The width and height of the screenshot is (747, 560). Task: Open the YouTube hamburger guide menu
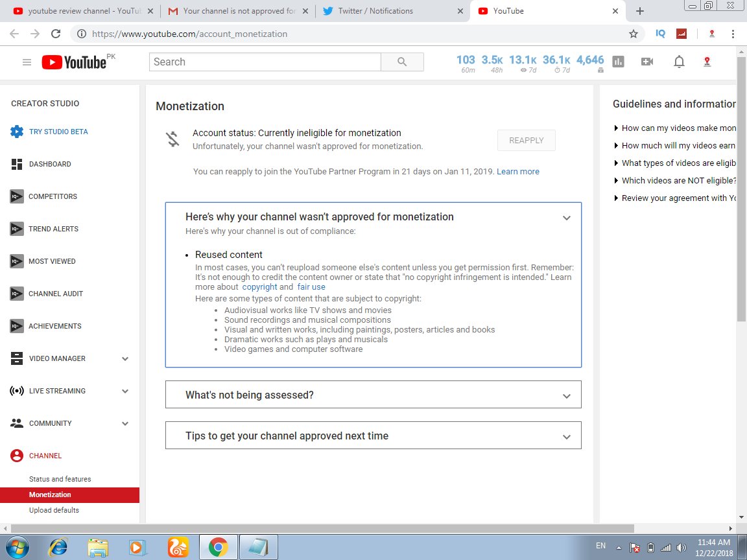tap(27, 62)
